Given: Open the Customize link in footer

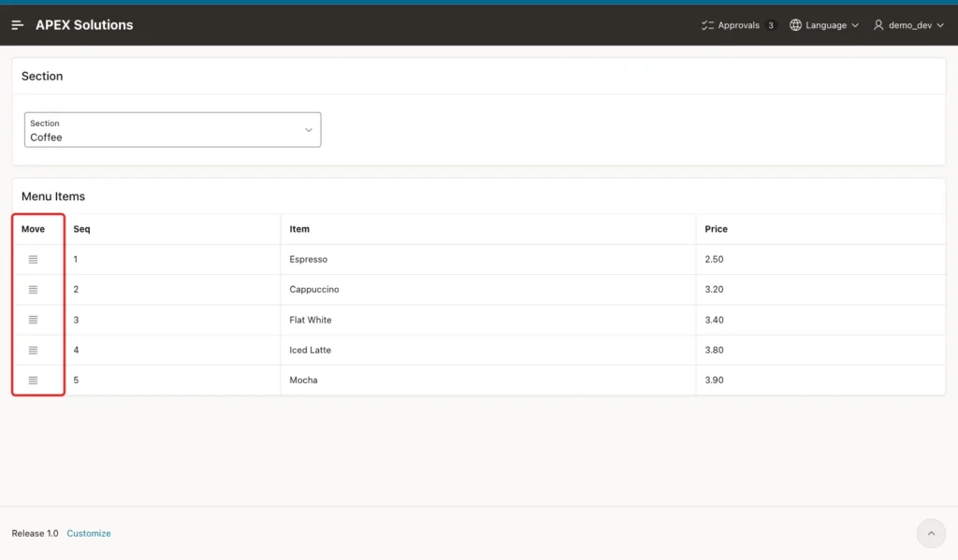Looking at the screenshot, I should coord(89,533).
